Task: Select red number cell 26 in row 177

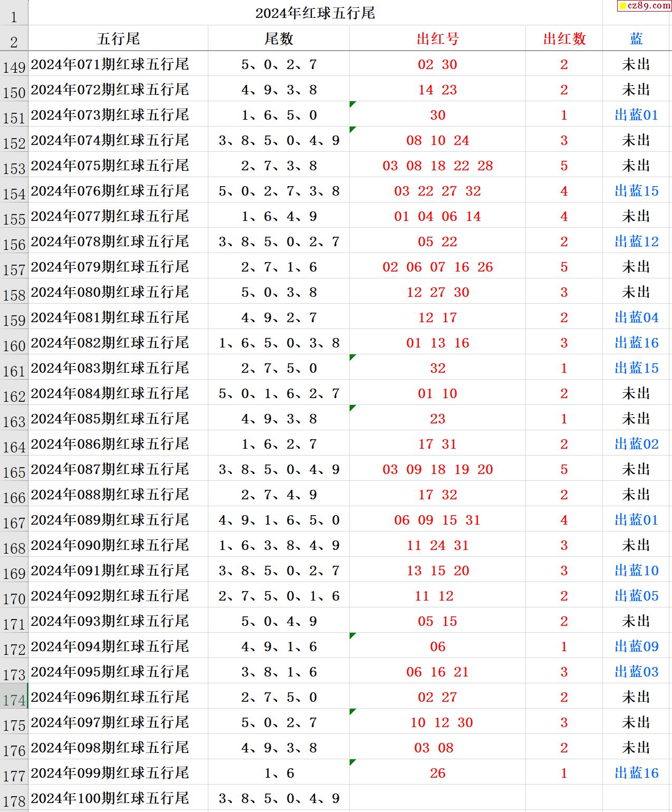Action: click(x=437, y=772)
